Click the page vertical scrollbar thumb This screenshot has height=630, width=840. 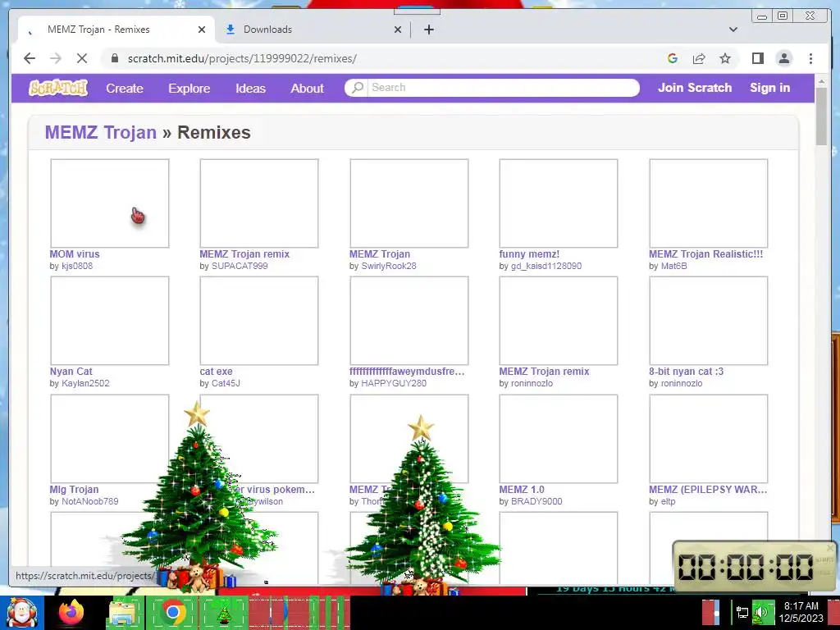click(821, 117)
